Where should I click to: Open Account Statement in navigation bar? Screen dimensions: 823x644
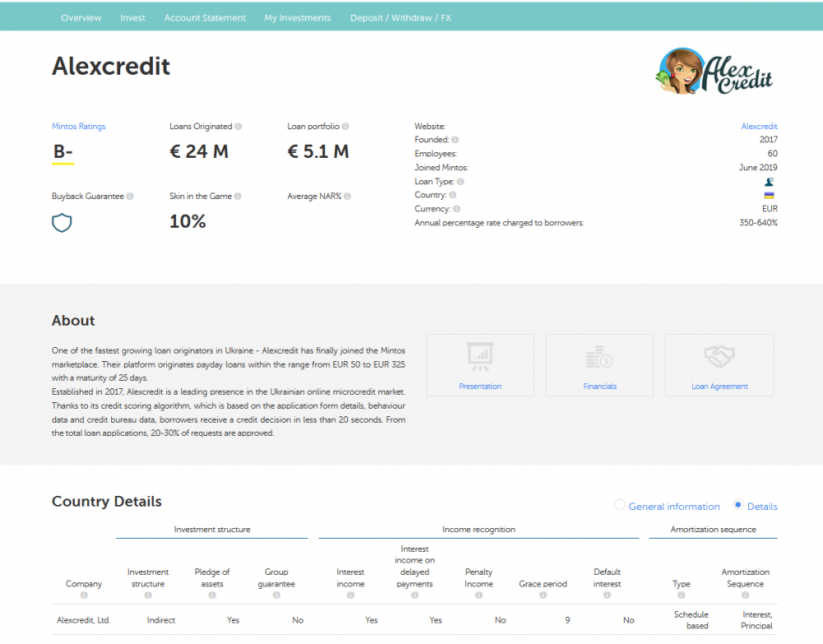(205, 18)
